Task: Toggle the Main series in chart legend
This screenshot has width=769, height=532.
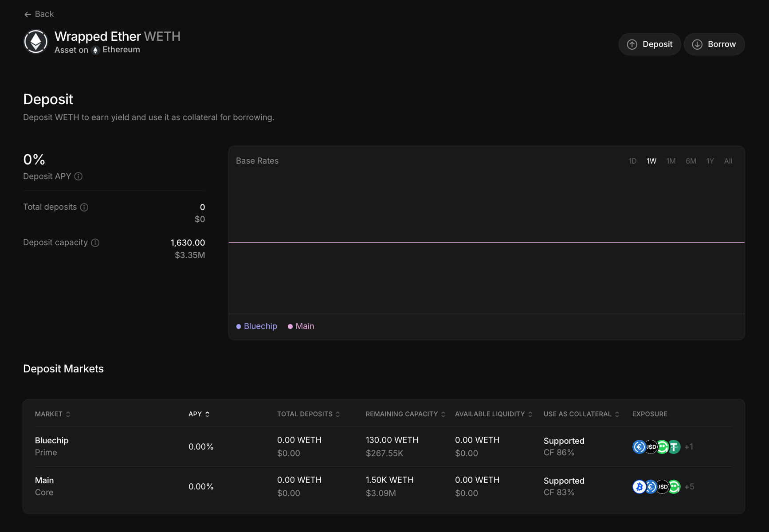Action: [301, 326]
